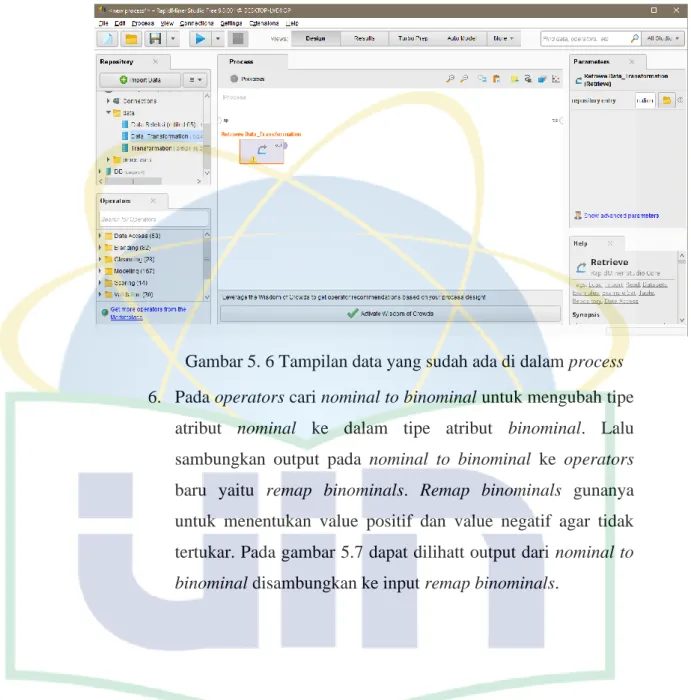Click the Retrieve icon in Help panel

coord(581,267)
